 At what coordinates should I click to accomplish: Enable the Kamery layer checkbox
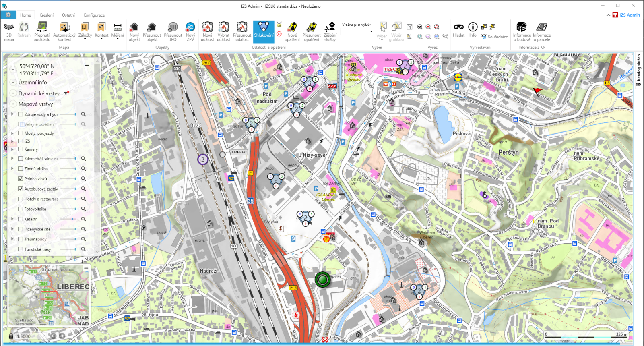[x=21, y=149]
